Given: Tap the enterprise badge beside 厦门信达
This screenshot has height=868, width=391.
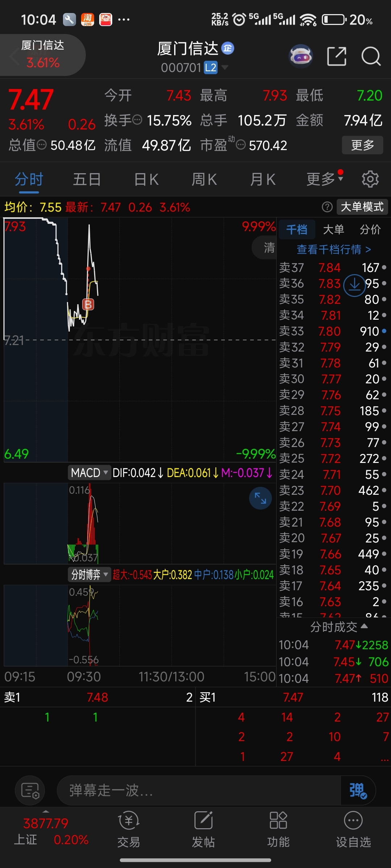Looking at the screenshot, I should click(228, 48).
